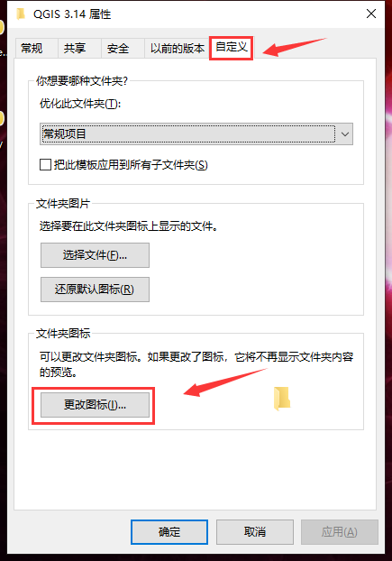Click the 优化此文件夹(T) label
The width and height of the screenshot is (392, 561).
80,104
